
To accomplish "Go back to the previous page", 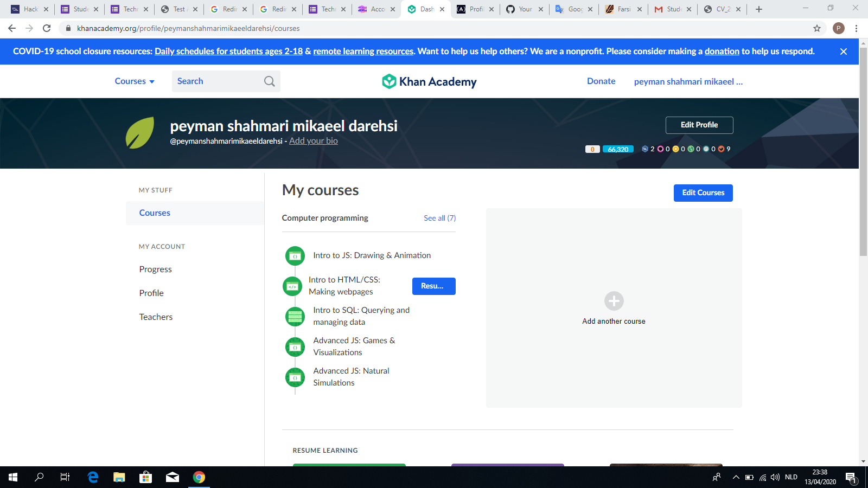I will pyautogui.click(x=12, y=28).
